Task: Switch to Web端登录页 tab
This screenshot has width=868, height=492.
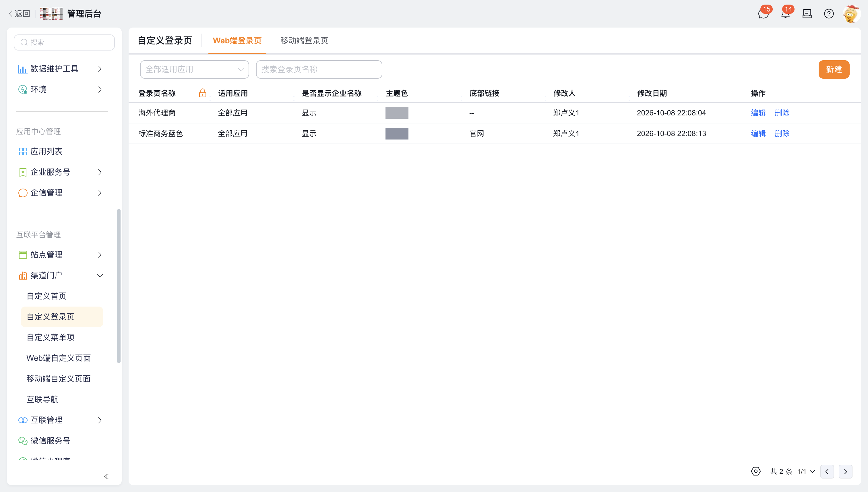Action: [237, 40]
